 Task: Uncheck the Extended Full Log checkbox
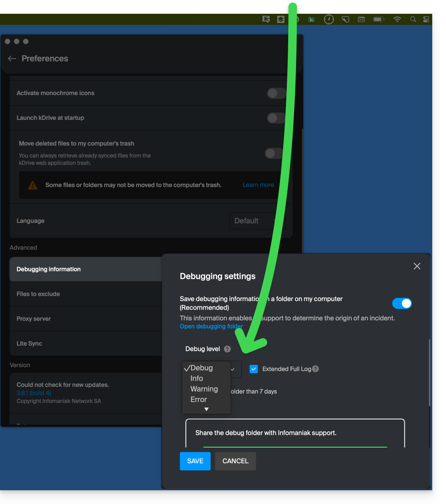[x=254, y=369]
